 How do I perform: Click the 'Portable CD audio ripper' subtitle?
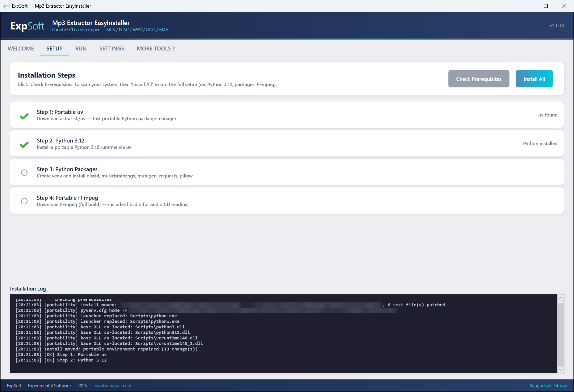click(110, 30)
